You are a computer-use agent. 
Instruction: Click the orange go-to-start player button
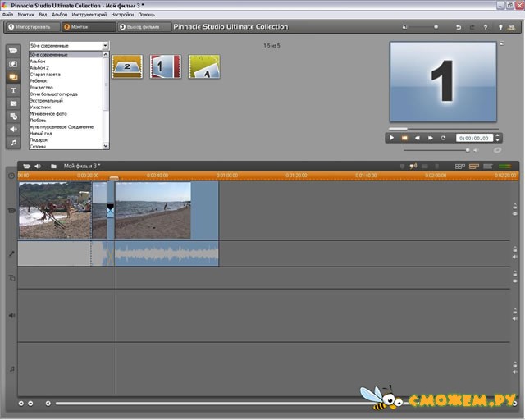click(x=404, y=138)
